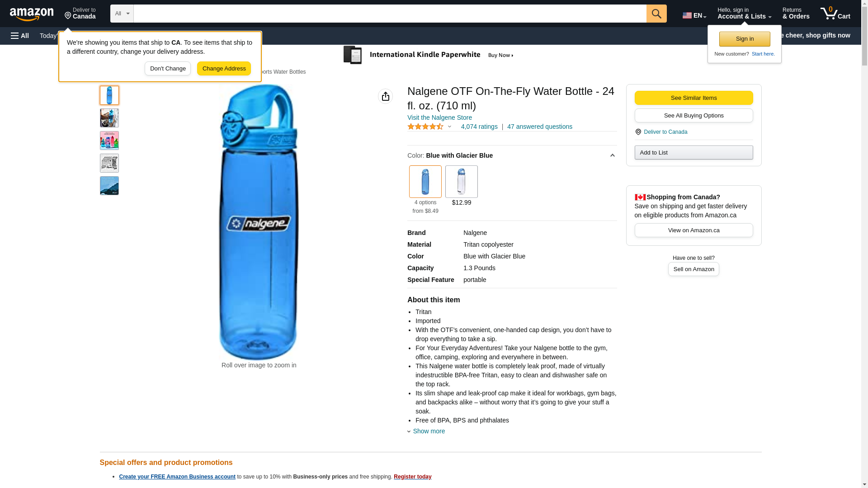Open the All hamburger menu
868x488 pixels.
click(20, 36)
